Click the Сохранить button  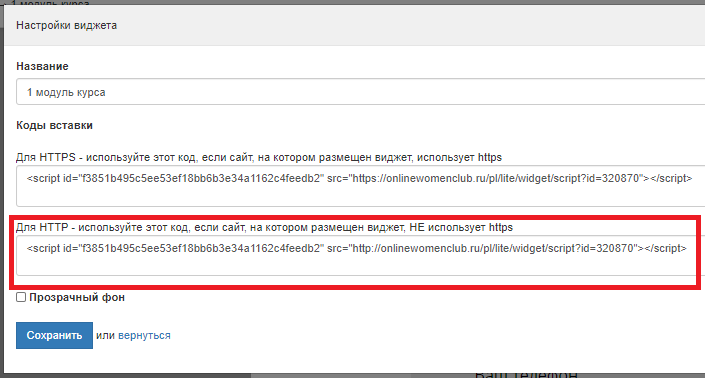point(54,335)
